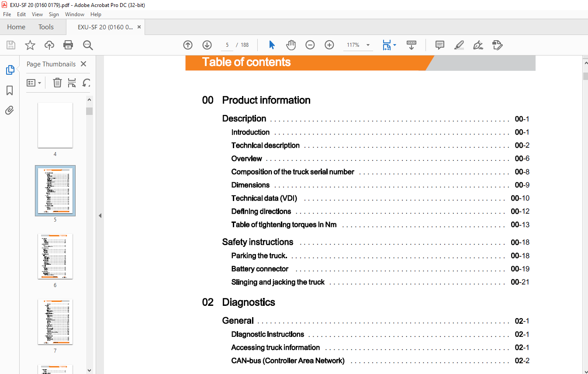This screenshot has height=374, width=588.
Task: Bookmark file with the star icon
Action: 30,45
